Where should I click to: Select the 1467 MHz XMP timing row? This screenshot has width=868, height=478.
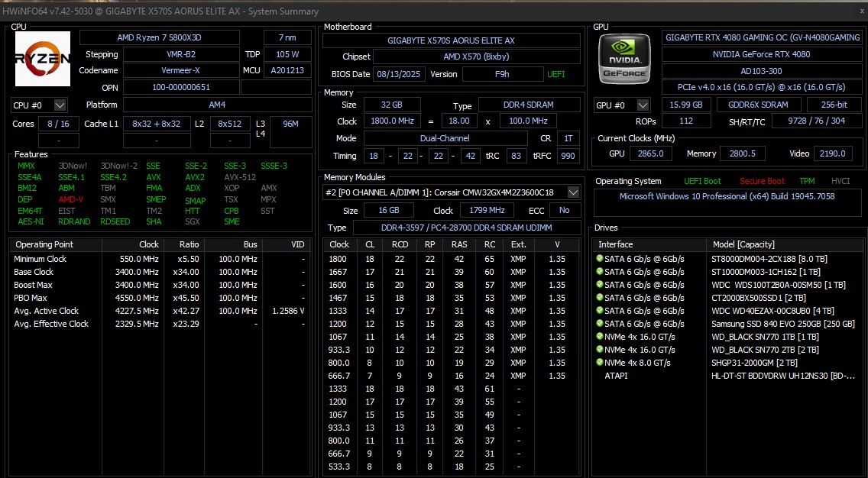pyautogui.click(x=451, y=298)
